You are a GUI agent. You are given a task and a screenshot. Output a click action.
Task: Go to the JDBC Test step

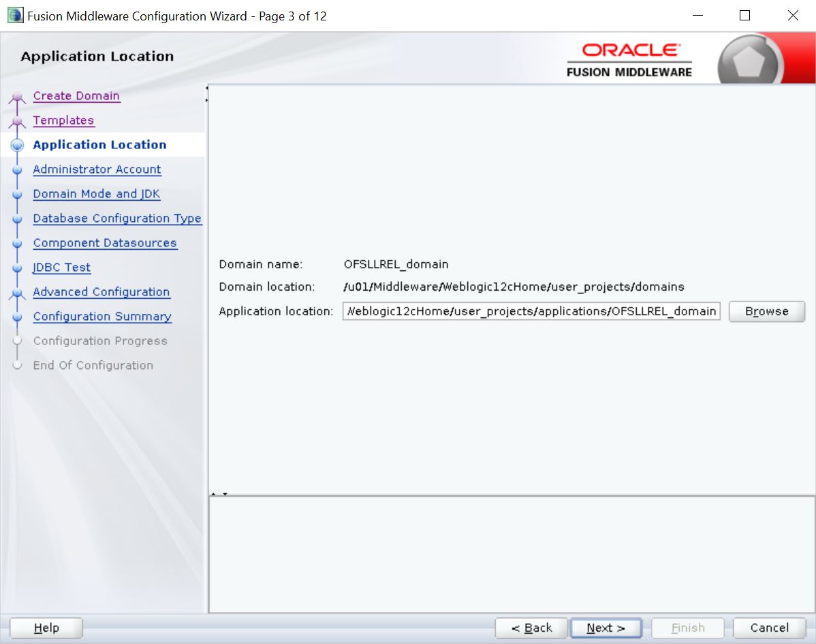pos(62,268)
